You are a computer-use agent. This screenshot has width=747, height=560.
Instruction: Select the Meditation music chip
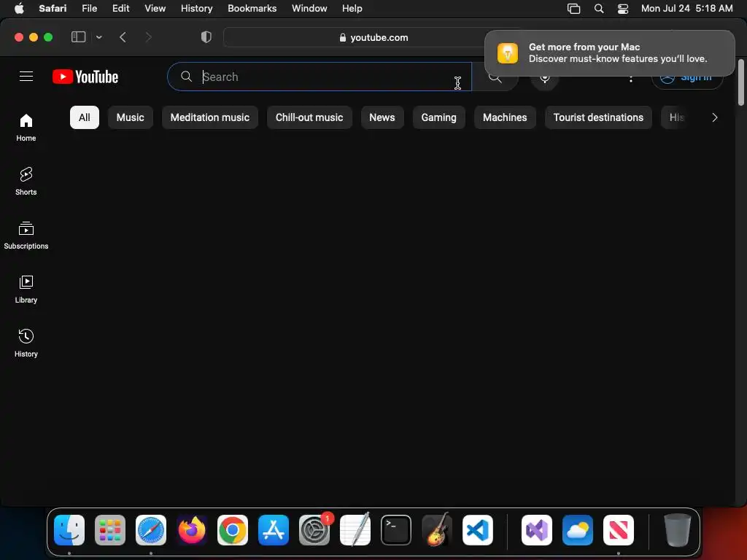[210, 117]
